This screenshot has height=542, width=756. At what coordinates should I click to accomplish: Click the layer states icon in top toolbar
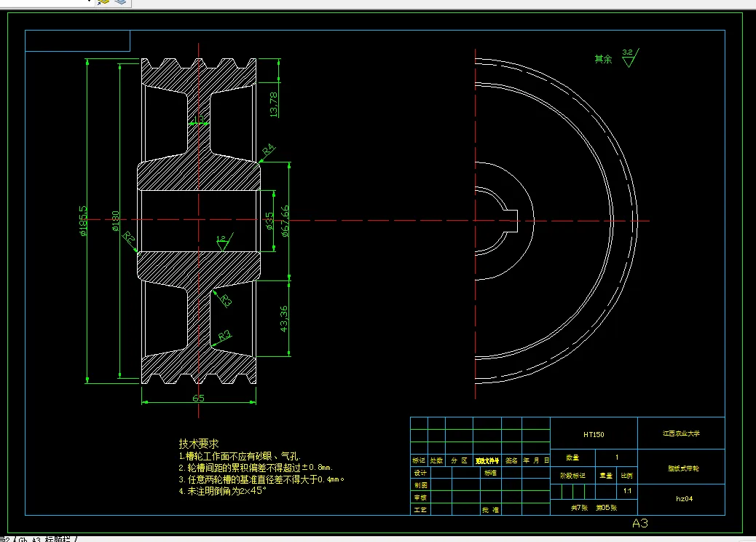click(x=120, y=2)
